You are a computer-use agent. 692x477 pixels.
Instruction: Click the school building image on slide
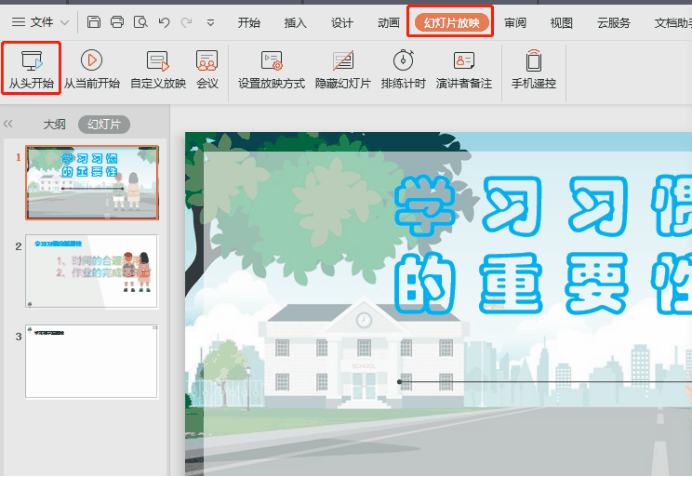coord(364,353)
